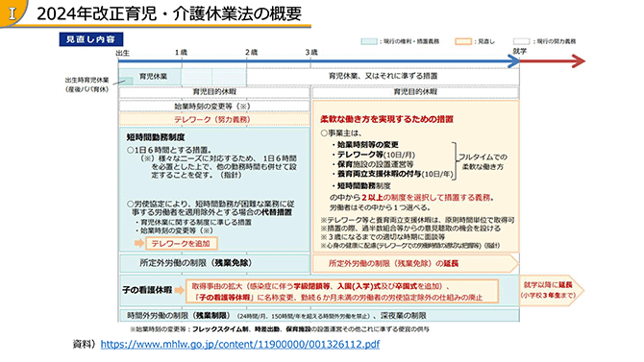
Task: Click the orange arrow after 子の看護休暇
Action: [x=179, y=290]
